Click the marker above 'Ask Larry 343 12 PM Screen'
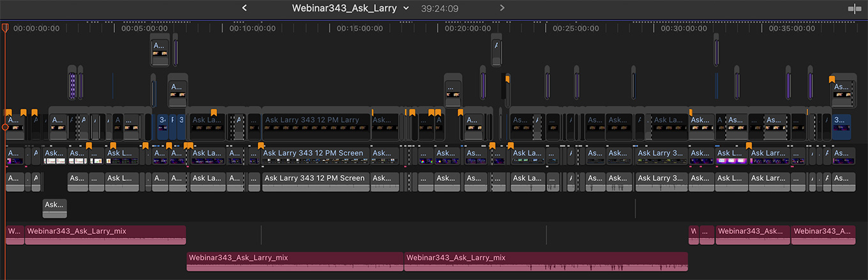 pos(261,146)
